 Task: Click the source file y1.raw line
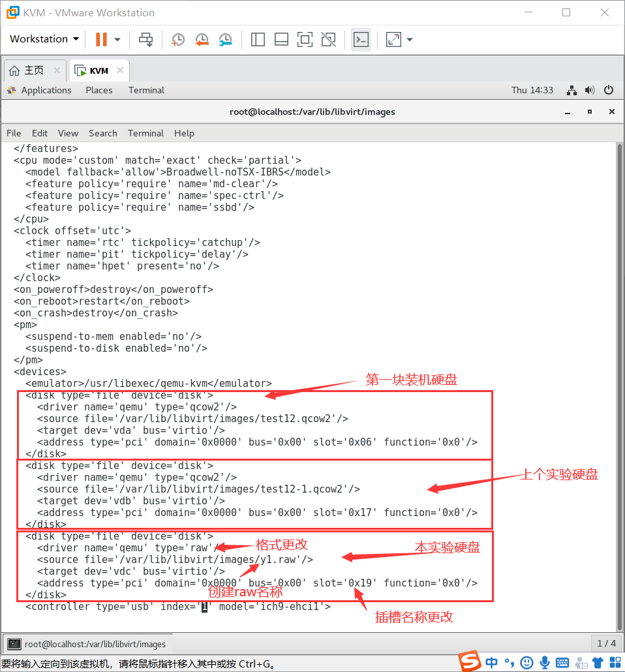tap(175, 560)
